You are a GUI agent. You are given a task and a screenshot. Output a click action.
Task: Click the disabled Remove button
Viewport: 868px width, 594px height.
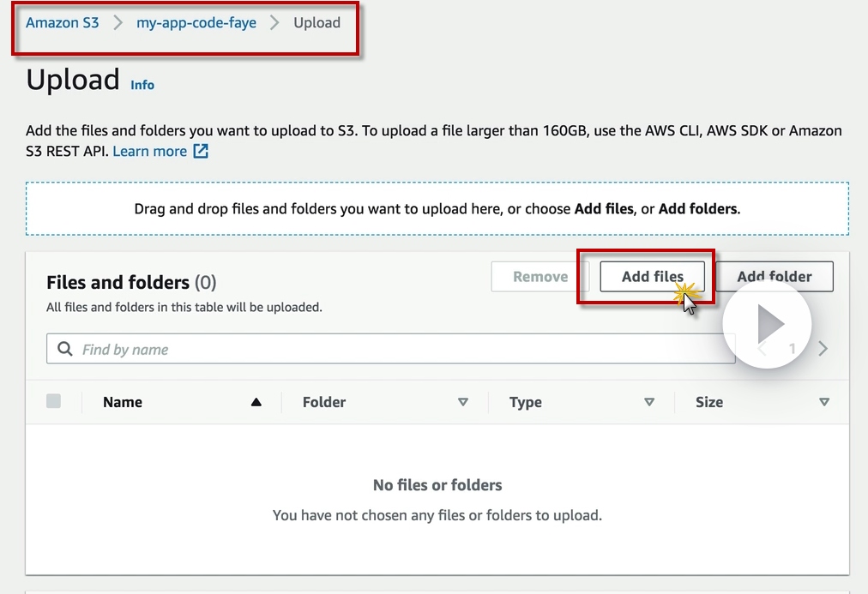540,277
